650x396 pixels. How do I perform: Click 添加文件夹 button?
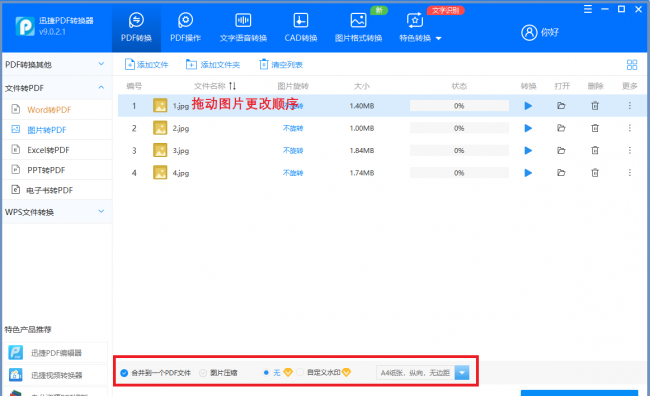[213, 65]
